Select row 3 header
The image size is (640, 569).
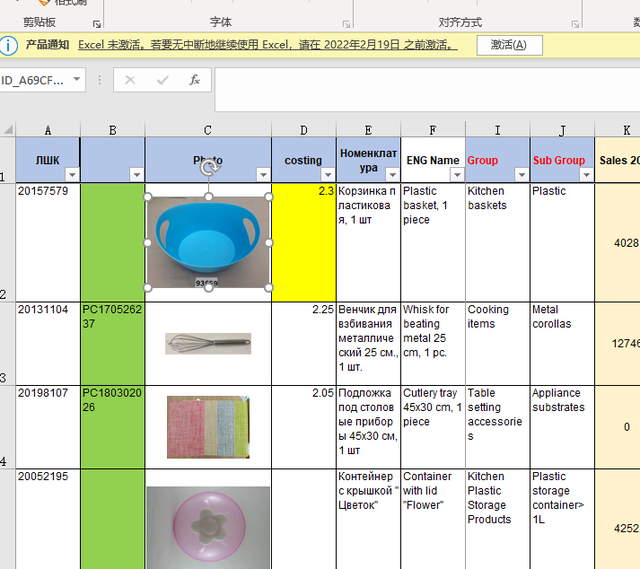[x=7, y=344]
